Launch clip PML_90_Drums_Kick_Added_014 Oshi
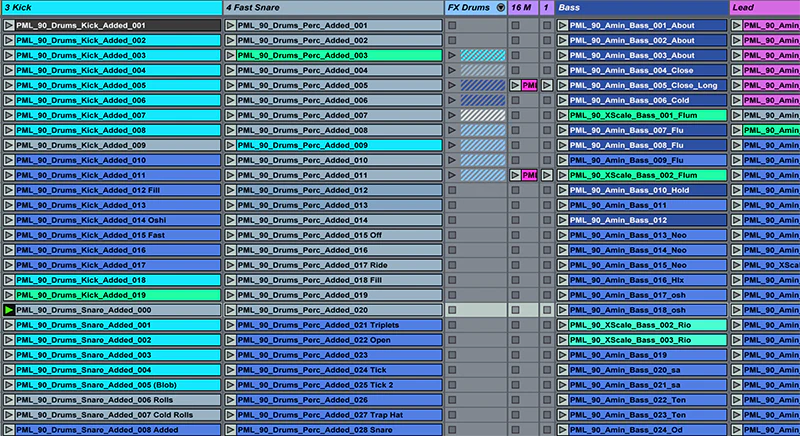The image size is (800, 436). coord(9,220)
